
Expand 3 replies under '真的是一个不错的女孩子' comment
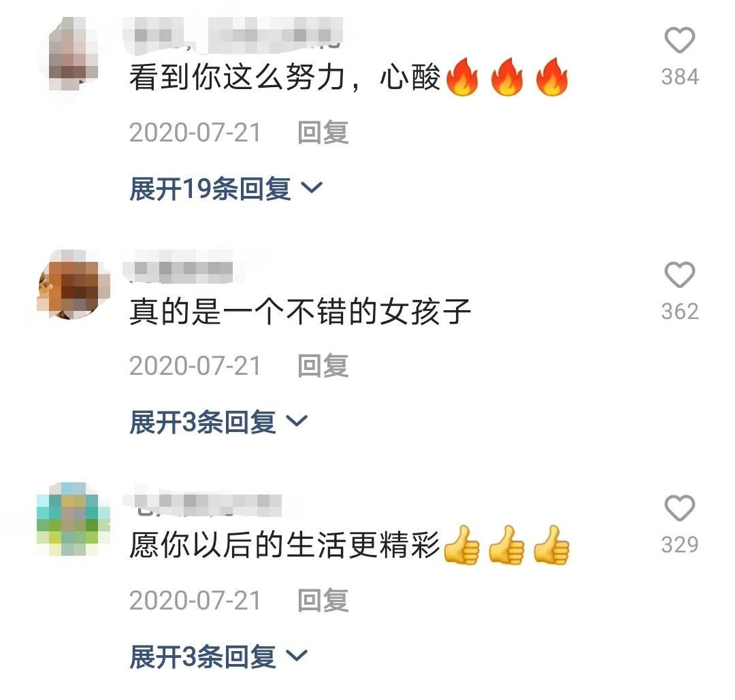218,422
